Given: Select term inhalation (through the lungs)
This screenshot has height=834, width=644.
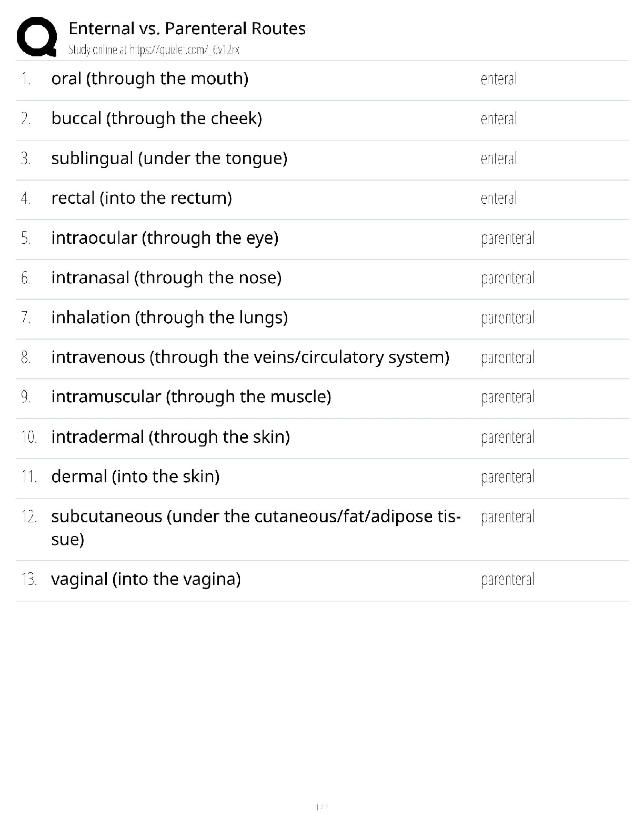Looking at the screenshot, I should pos(169,317).
